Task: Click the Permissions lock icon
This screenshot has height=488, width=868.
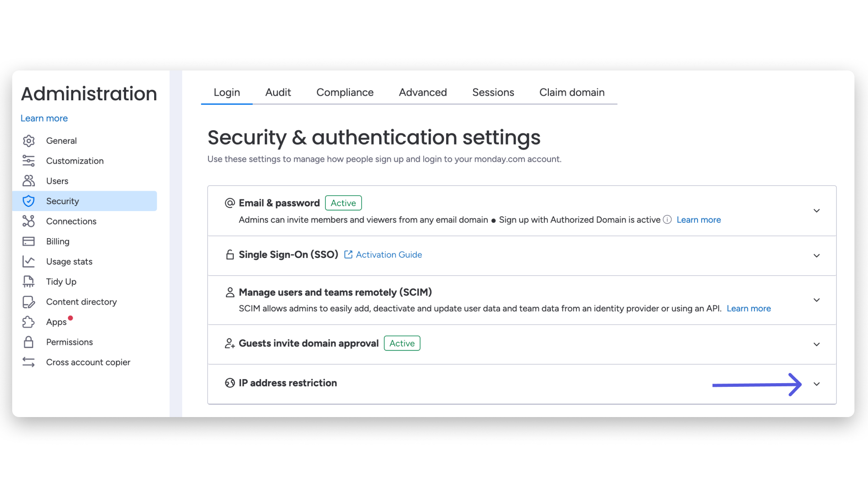Action: 28,342
